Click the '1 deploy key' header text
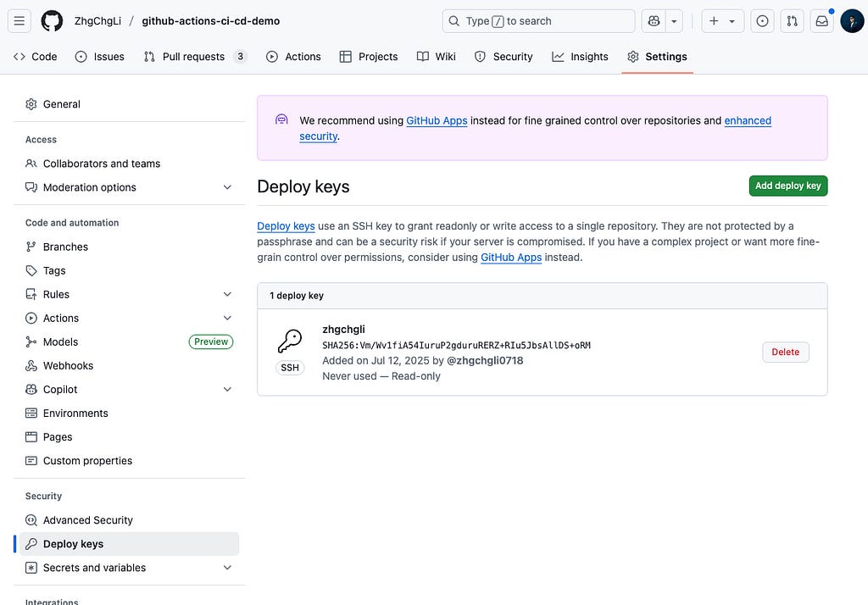 coord(297,296)
